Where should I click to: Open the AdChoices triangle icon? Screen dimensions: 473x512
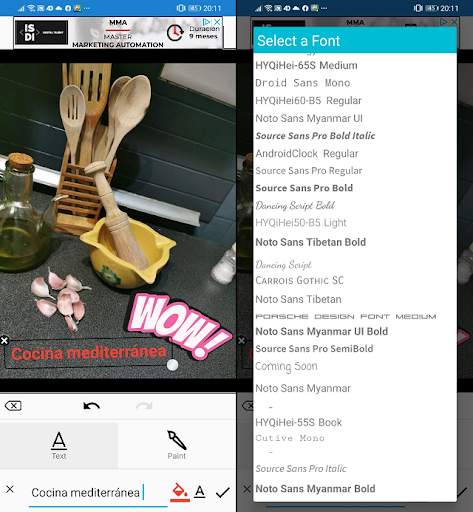(x=207, y=22)
